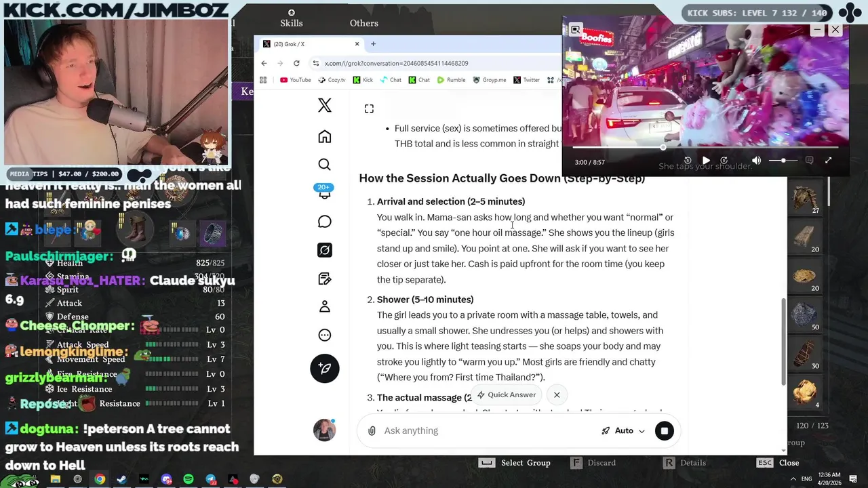Click back-to-tab icon on video overlay
Screen dimensions: 868x488
tap(575, 30)
